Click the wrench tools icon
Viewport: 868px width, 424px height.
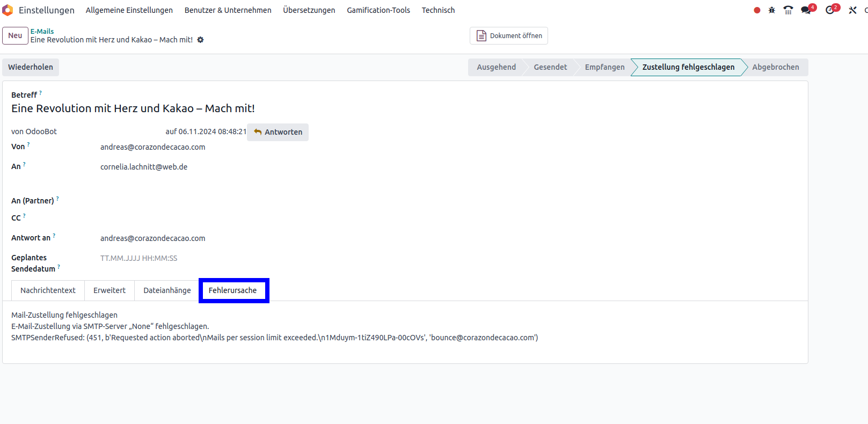coord(852,10)
